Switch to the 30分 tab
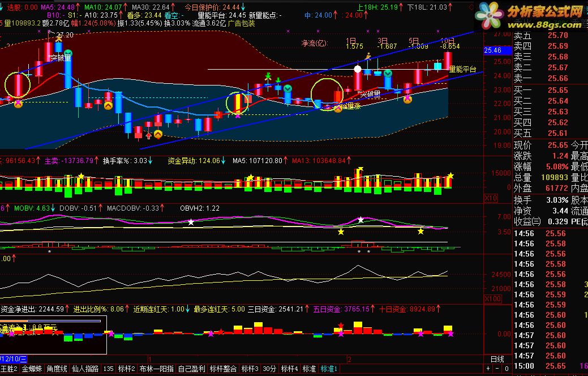This screenshot has height=376, width=588. pos(269,369)
